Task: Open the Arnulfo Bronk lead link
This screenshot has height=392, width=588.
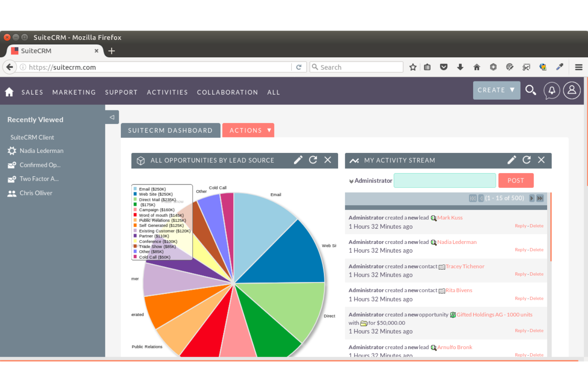Action: pos(455,347)
